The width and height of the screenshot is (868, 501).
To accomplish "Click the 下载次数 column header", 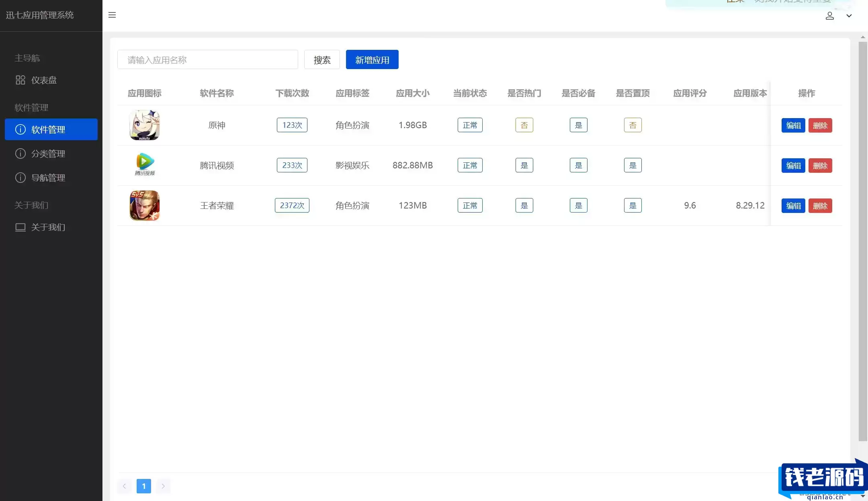I will tap(292, 93).
